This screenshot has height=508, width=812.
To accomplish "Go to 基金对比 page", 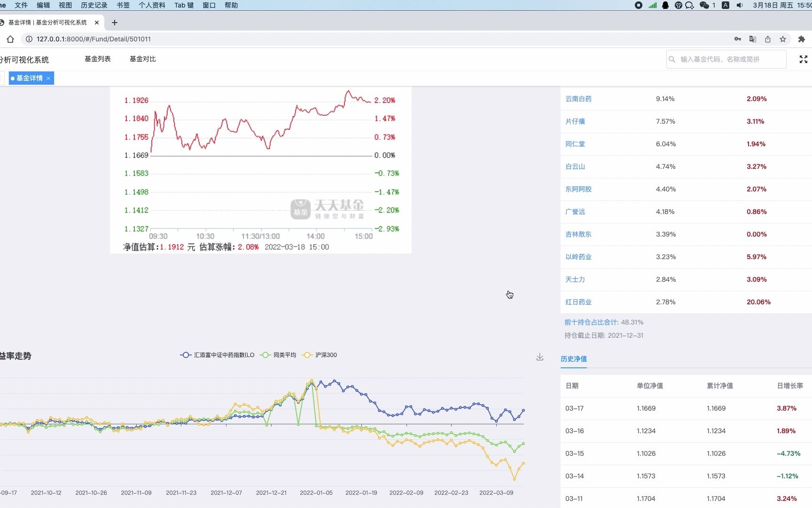I will [143, 59].
